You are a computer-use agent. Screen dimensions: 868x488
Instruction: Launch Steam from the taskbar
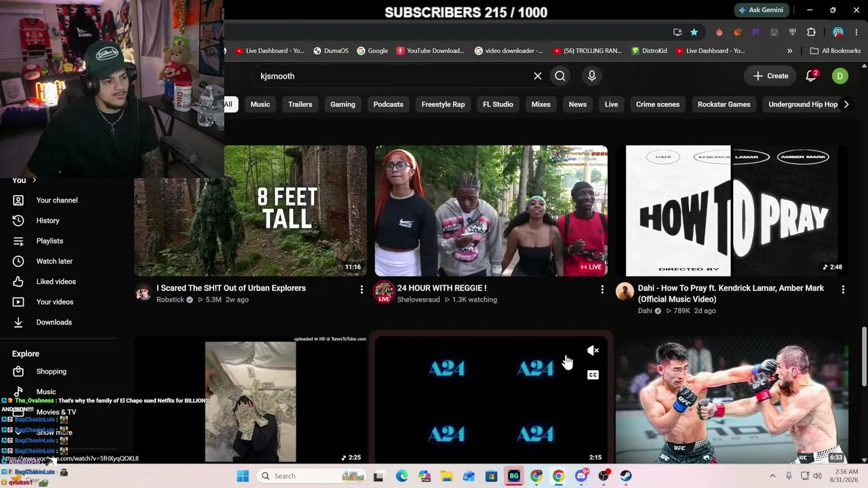click(626, 476)
